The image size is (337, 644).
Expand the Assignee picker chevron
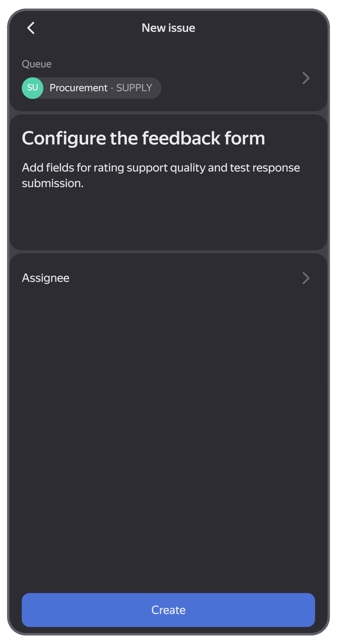[x=306, y=278]
